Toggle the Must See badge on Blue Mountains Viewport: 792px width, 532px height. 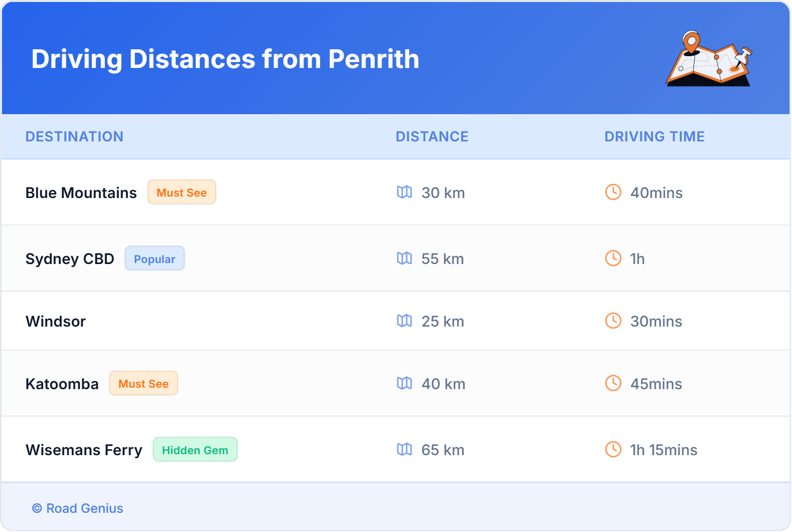181,192
